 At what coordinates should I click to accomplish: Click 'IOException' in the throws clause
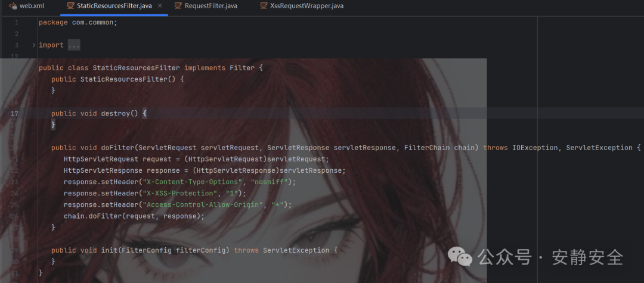coord(535,148)
